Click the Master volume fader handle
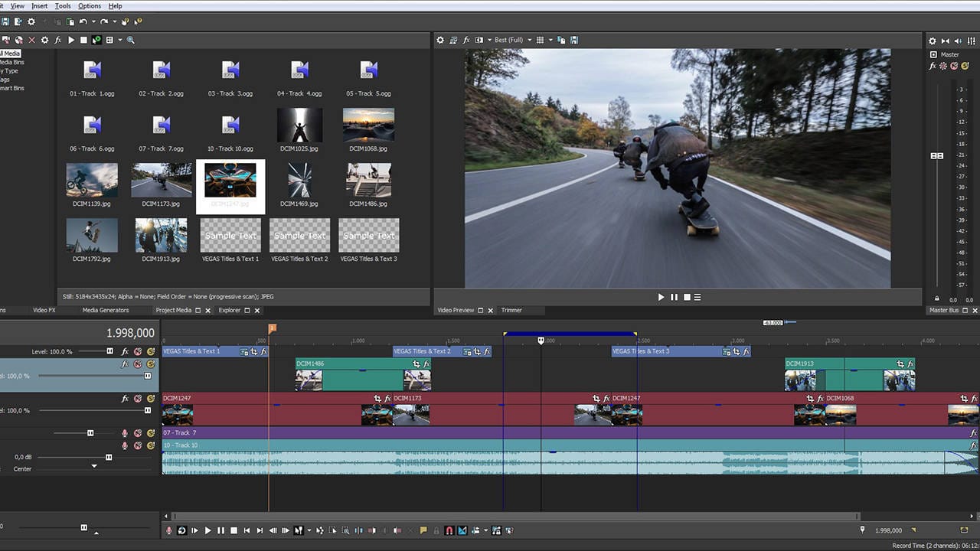The height and width of the screenshot is (551, 980). pyautogui.click(x=936, y=155)
